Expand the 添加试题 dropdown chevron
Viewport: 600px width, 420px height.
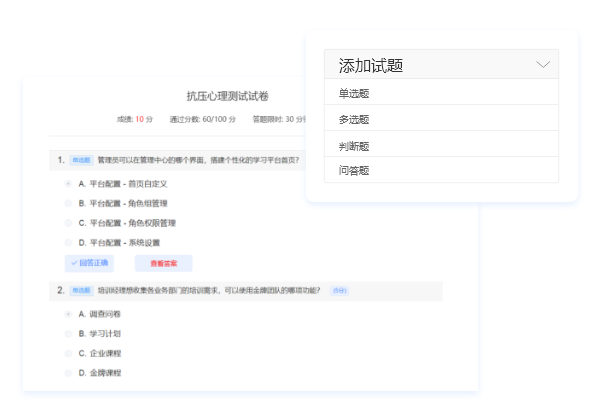click(x=543, y=65)
